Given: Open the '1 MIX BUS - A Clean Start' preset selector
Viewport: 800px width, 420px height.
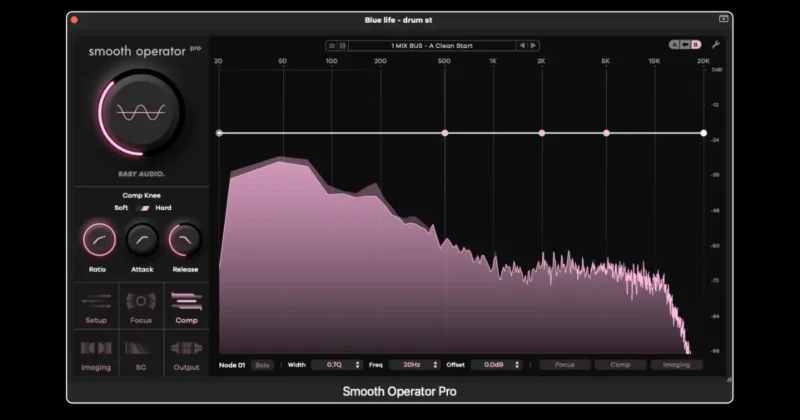Looking at the screenshot, I should point(432,46).
